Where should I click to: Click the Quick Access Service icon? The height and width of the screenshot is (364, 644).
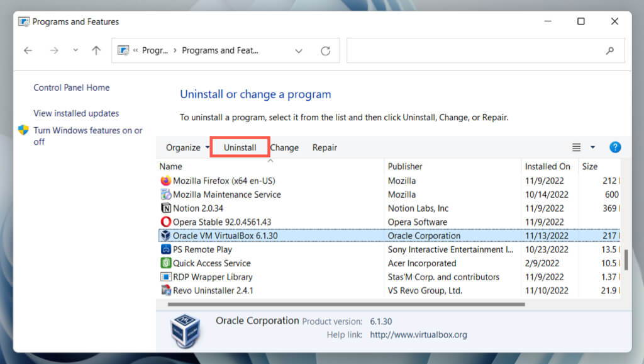[165, 263]
